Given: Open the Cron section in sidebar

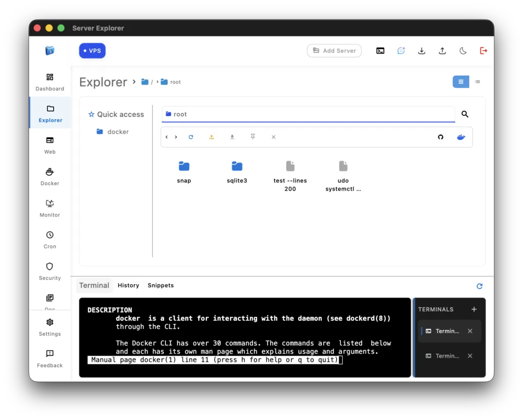Looking at the screenshot, I should point(50,239).
